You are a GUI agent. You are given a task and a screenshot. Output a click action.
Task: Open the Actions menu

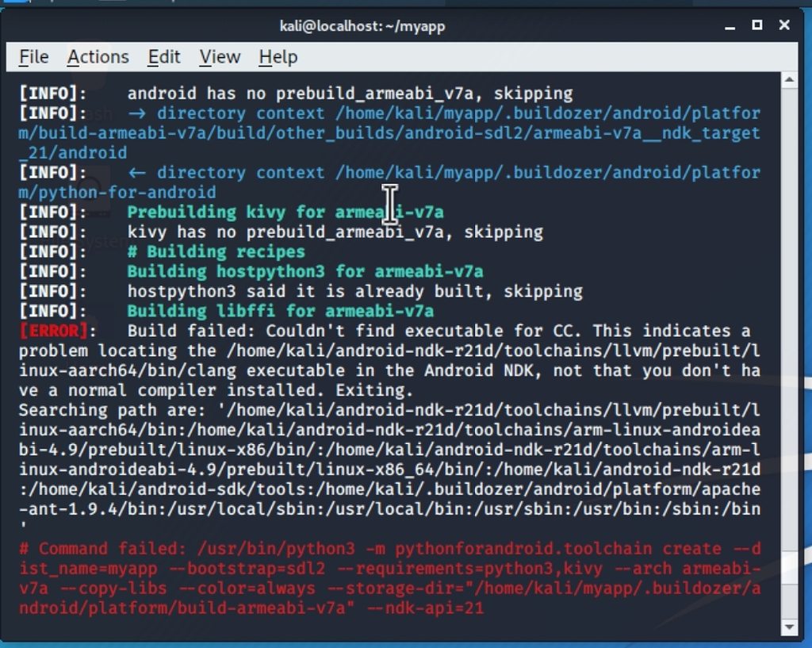coord(98,56)
